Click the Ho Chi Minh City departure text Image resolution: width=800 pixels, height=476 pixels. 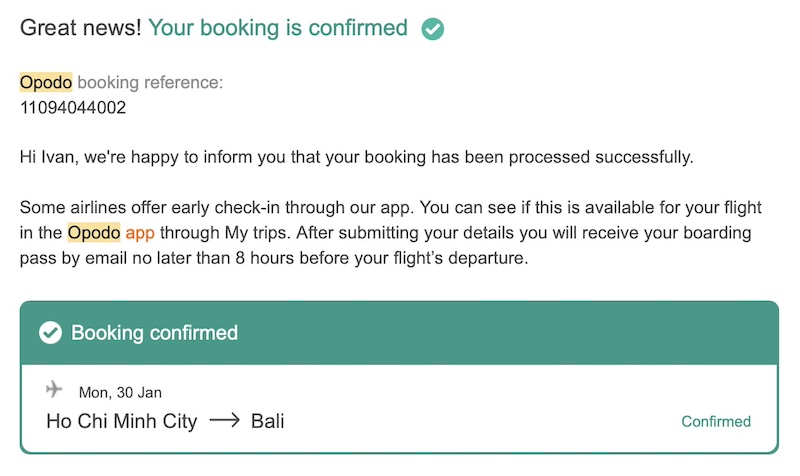tap(122, 421)
